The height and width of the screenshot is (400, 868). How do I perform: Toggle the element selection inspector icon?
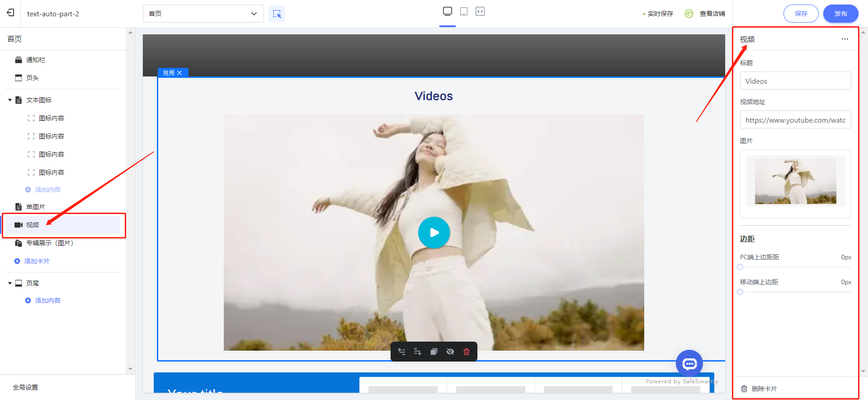(277, 14)
